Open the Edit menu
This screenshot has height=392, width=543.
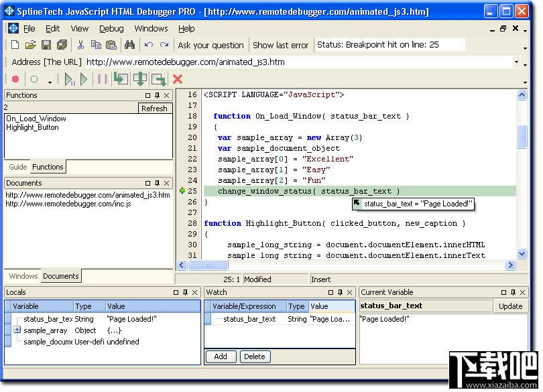tap(53, 28)
